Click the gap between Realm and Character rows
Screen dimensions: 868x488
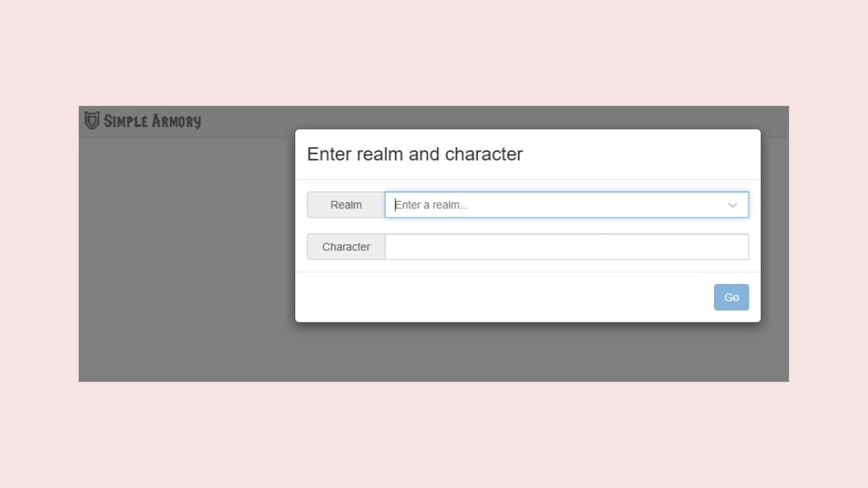click(x=528, y=226)
